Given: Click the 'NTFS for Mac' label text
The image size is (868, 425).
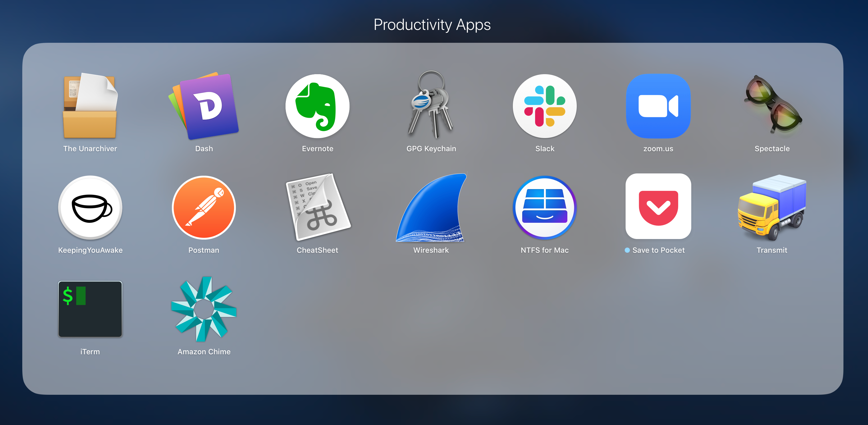Looking at the screenshot, I should pos(544,250).
